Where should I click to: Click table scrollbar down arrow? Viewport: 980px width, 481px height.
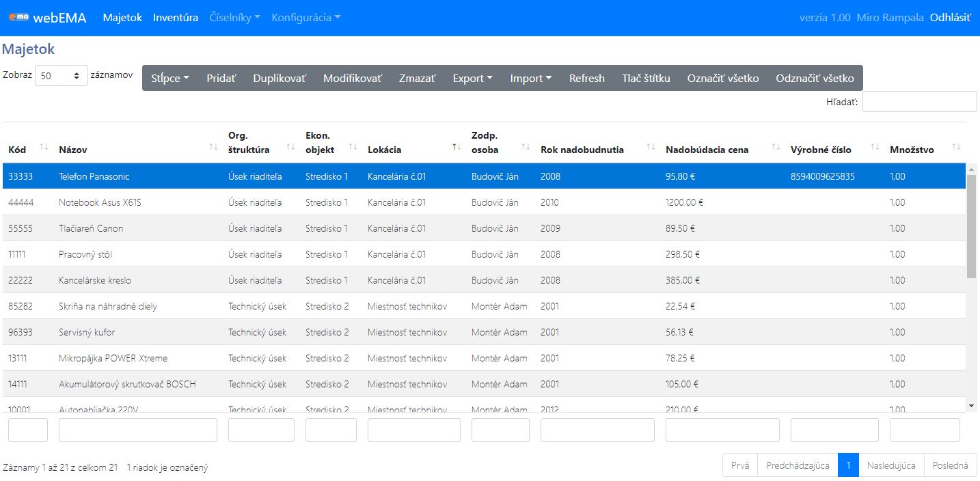pos(972,406)
